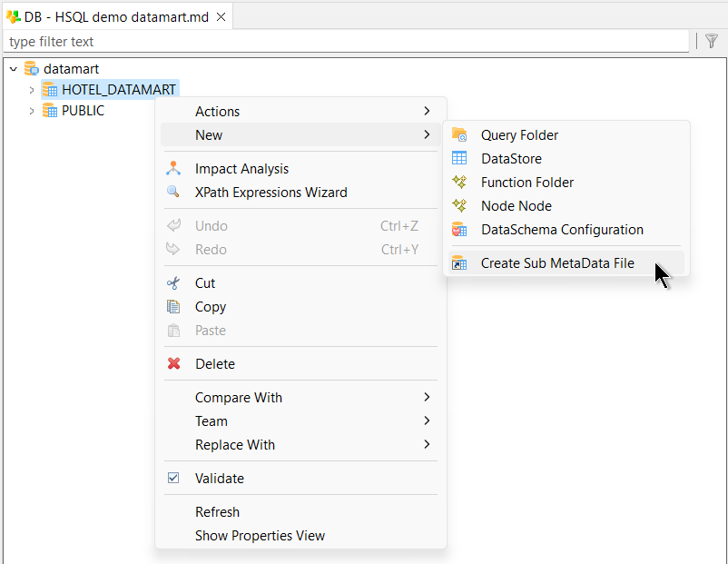
Task: Click the Impact Analysis icon
Action: [x=173, y=168]
